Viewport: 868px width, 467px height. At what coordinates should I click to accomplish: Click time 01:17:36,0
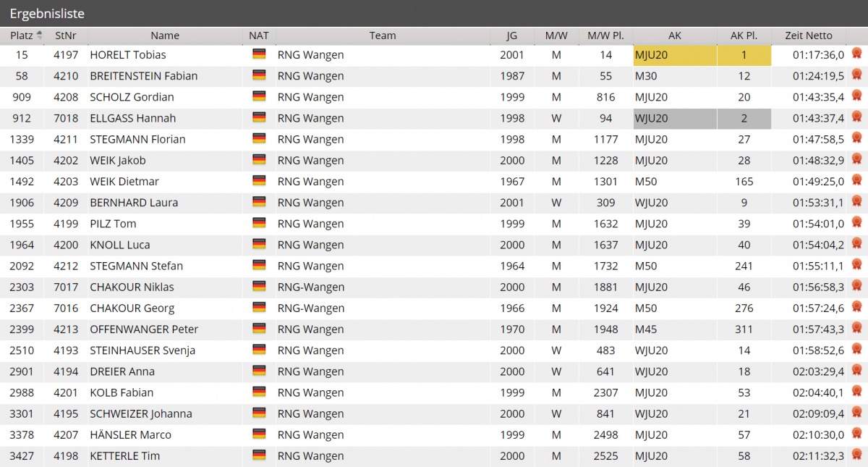click(818, 55)
